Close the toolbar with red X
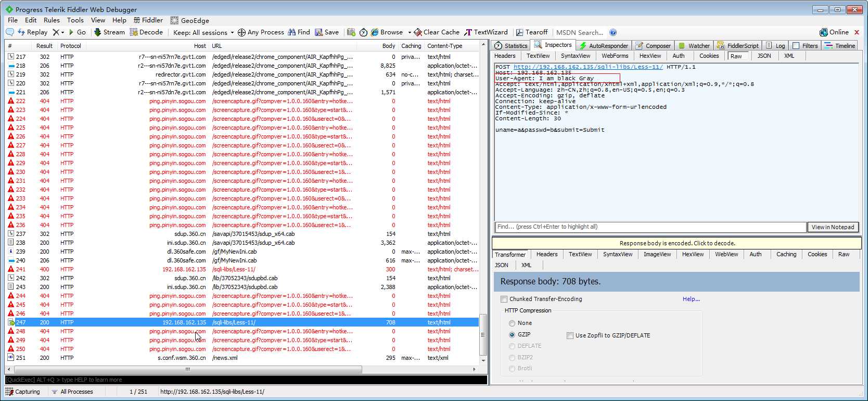The height and width of the screenshot is (401, 868). point(857,32)
